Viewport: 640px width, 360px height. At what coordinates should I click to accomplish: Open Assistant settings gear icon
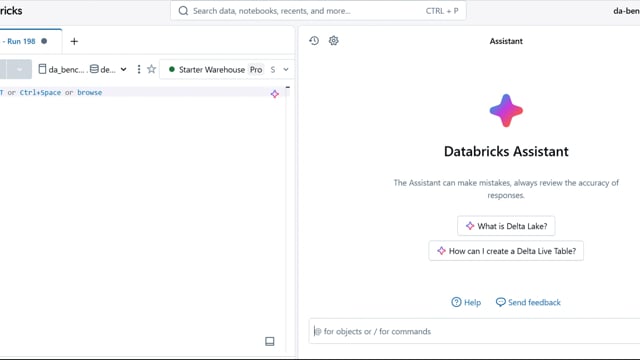(x=333, y=40)
